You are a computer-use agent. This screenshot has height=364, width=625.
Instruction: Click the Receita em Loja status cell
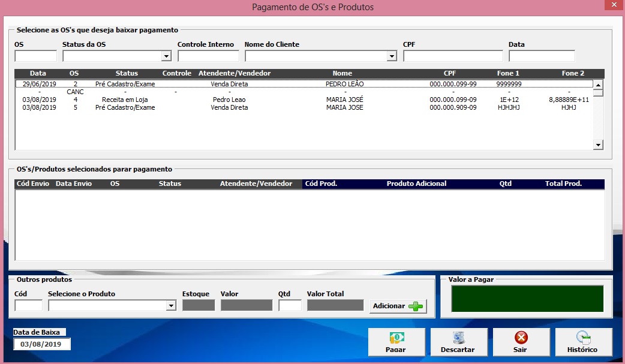tap(125, 100)
